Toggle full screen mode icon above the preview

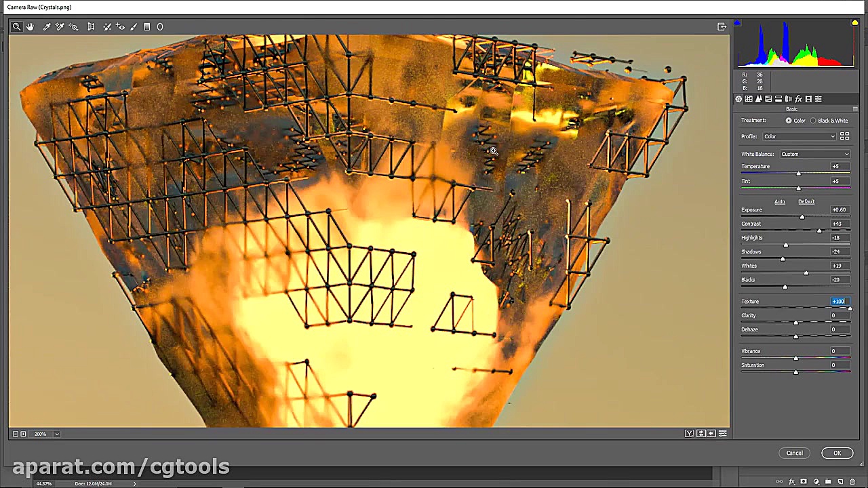click(722, 27)
